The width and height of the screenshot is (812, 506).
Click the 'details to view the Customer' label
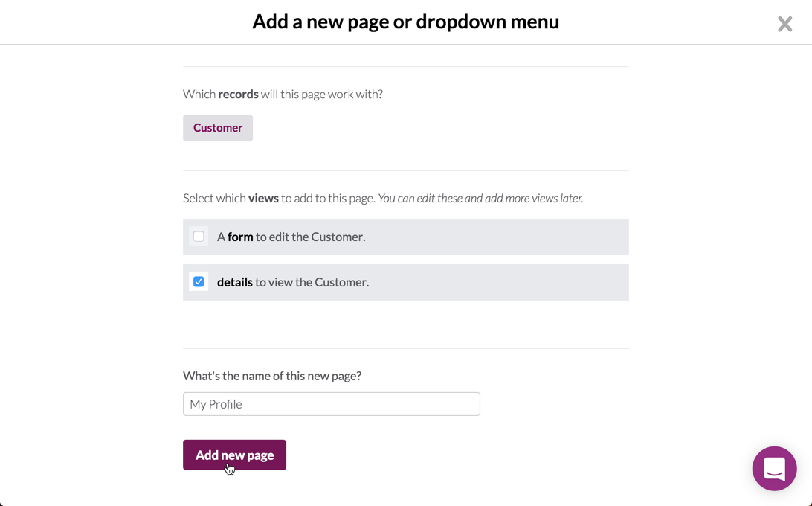pyautogui.click(x=292, y=282)
